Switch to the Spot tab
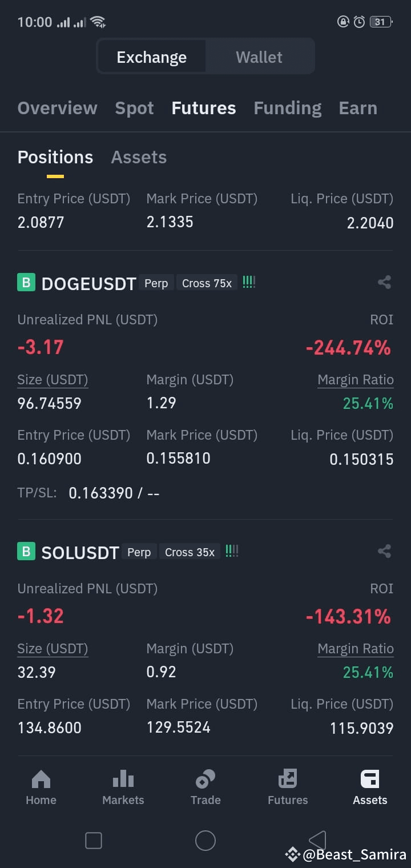 (134, 108)
